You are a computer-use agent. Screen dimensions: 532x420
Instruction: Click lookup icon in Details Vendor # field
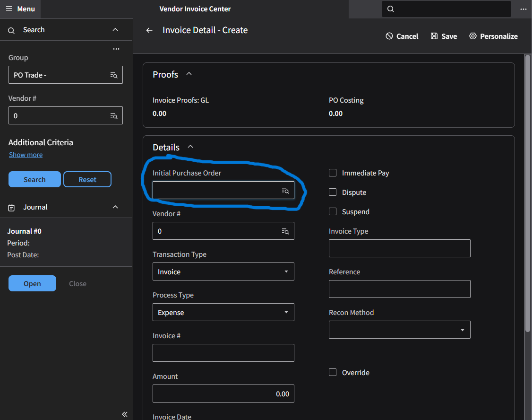285,231
